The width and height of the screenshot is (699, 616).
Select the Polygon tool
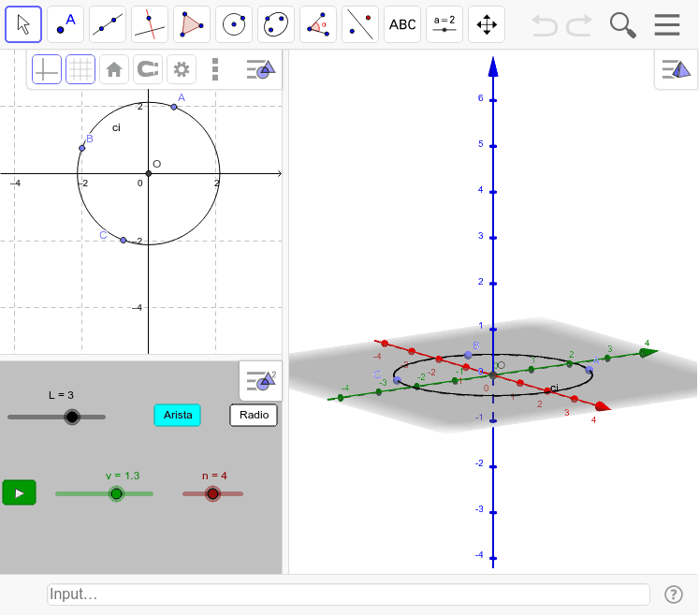[192, 24]
